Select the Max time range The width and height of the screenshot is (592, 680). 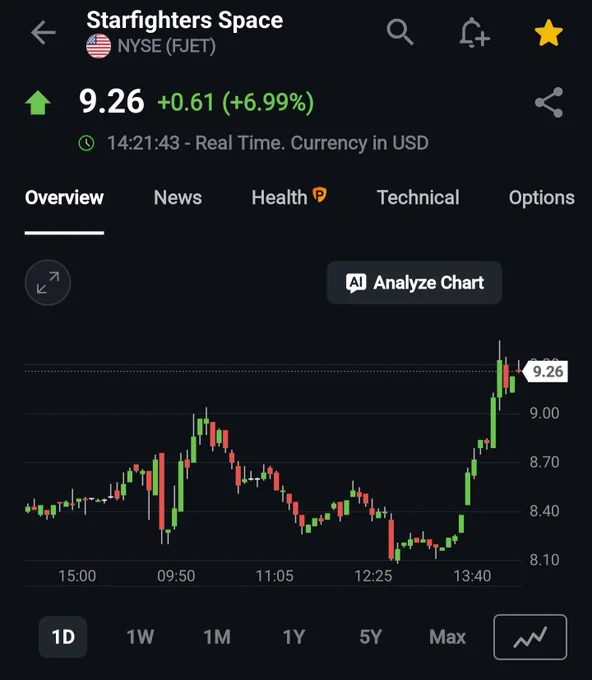[x=447, y=637]
